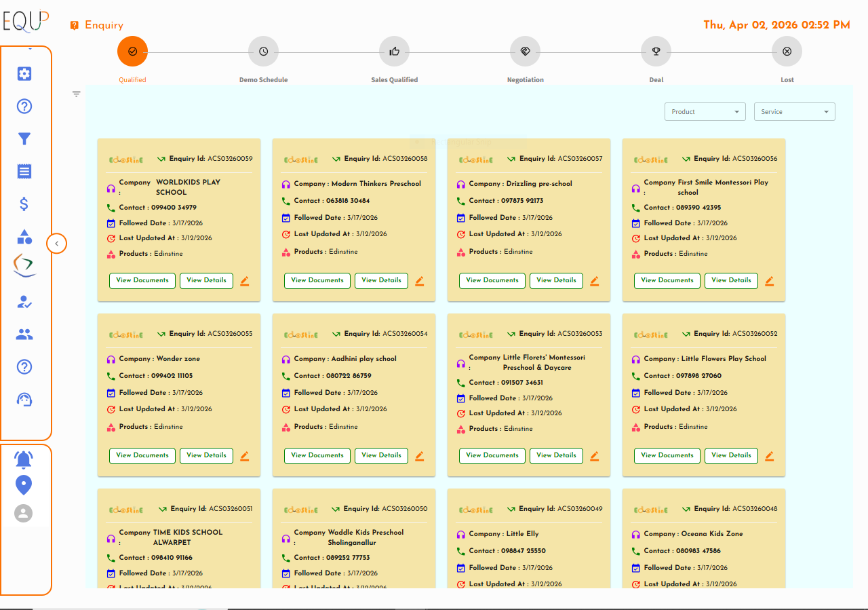Open the settings gear in sidebar
The height and width of the screenshot is (610, 868).
point(24,74)
